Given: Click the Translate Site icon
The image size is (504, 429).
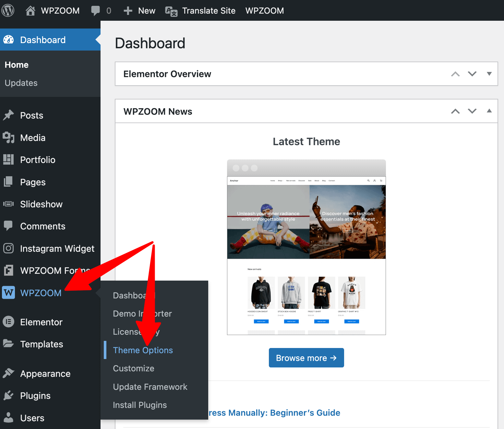Looking at the screenshot, I should point(171,11).
